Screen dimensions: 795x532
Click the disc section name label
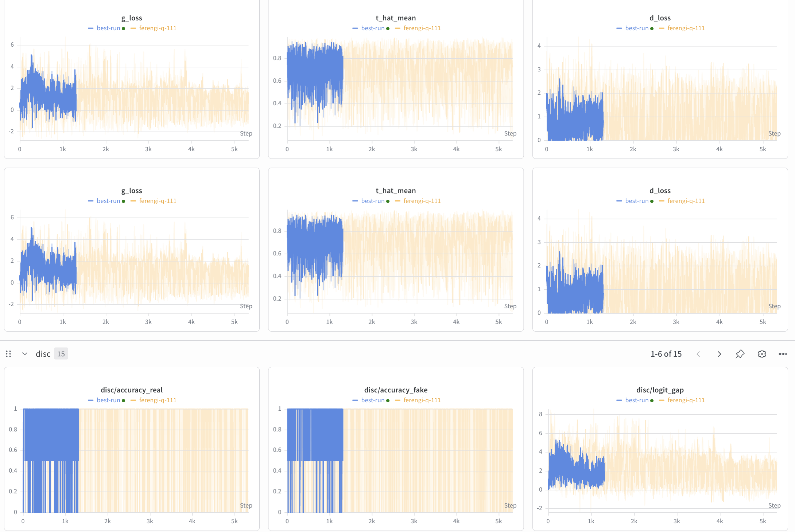point(43,354)
